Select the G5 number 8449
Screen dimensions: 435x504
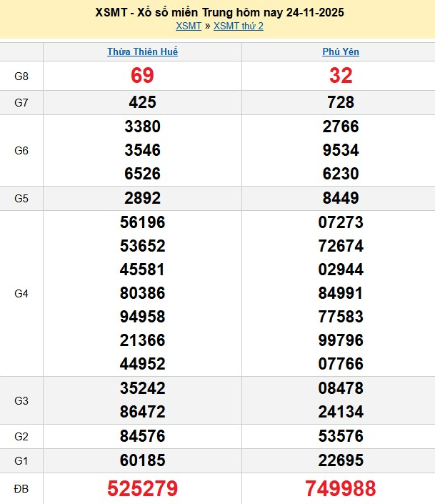340,198
